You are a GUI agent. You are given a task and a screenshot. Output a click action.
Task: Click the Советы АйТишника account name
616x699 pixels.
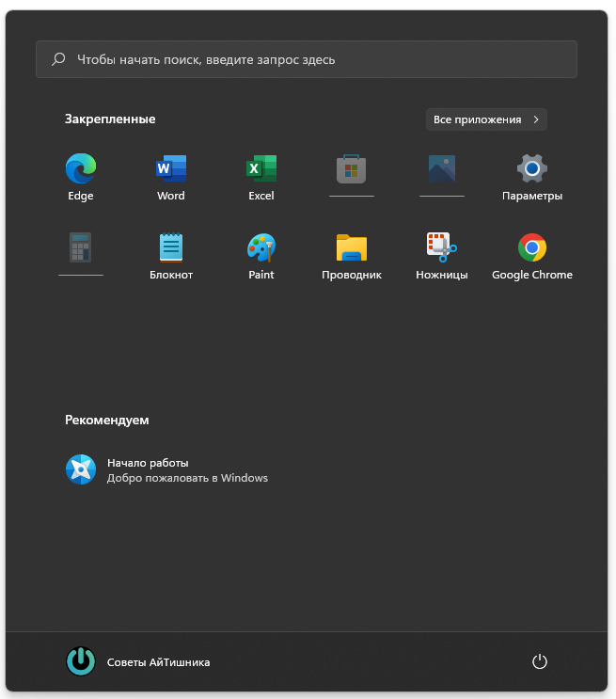tap(158, 662)
